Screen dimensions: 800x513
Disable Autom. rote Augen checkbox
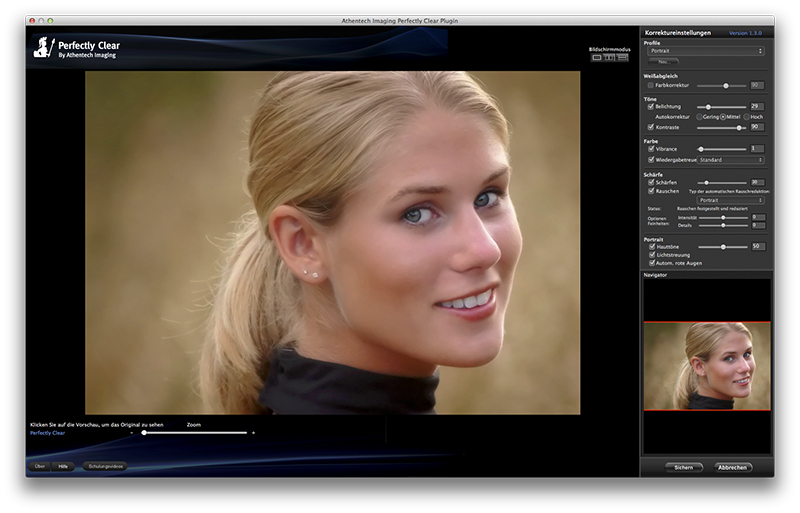(x=650, y=262)
